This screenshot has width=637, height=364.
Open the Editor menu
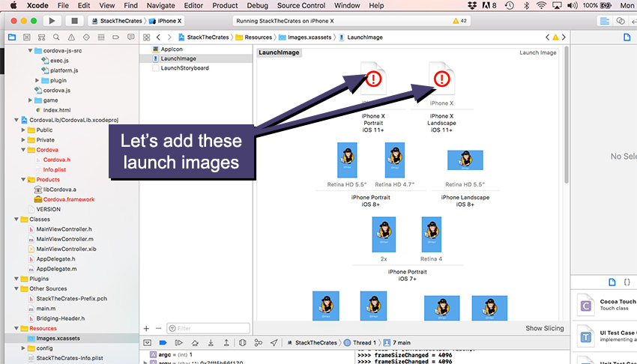coord(193,6)
